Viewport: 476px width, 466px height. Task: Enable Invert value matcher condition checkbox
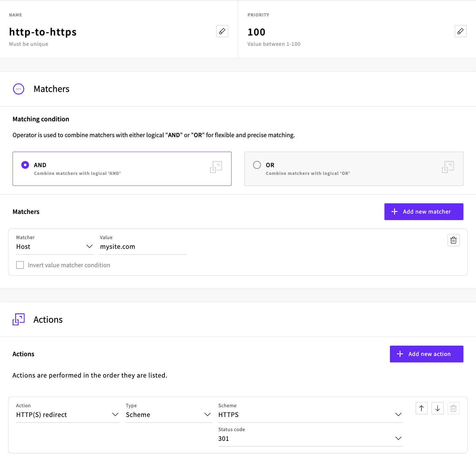click(x=20, y=265)
